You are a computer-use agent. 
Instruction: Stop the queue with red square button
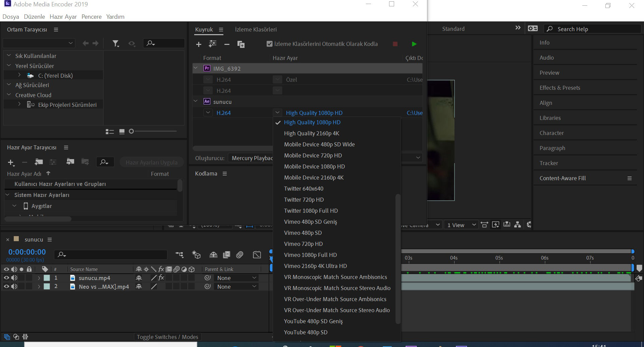coord(395,44)
